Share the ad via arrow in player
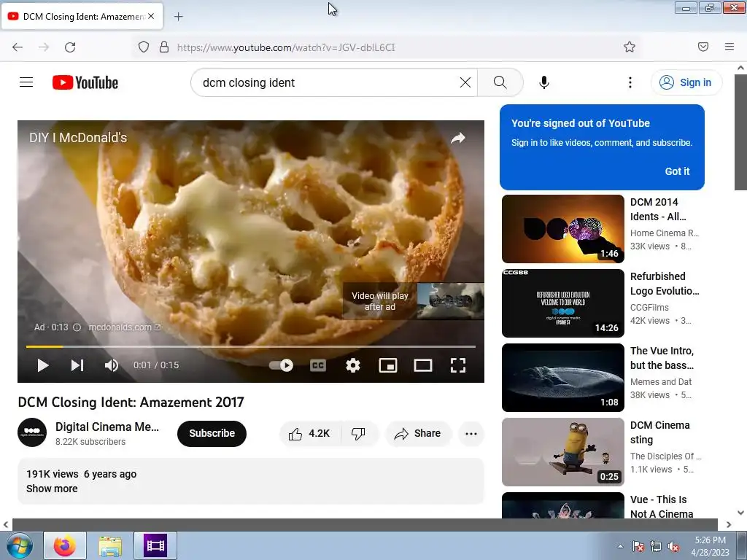Image resolution: width=747 pixels, height=560 pixels. pyautogui.click(x=458, y=138)
